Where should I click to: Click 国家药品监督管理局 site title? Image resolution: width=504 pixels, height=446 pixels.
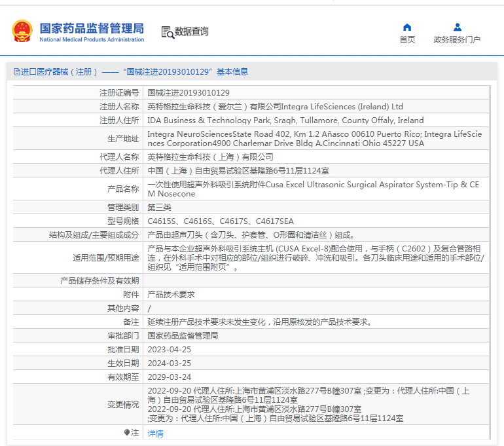point(92,28)
